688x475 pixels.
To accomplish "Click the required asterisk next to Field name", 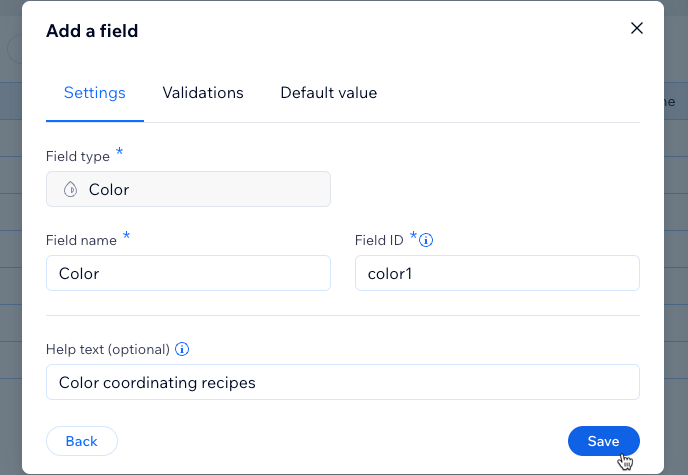I will coord(126,235).
